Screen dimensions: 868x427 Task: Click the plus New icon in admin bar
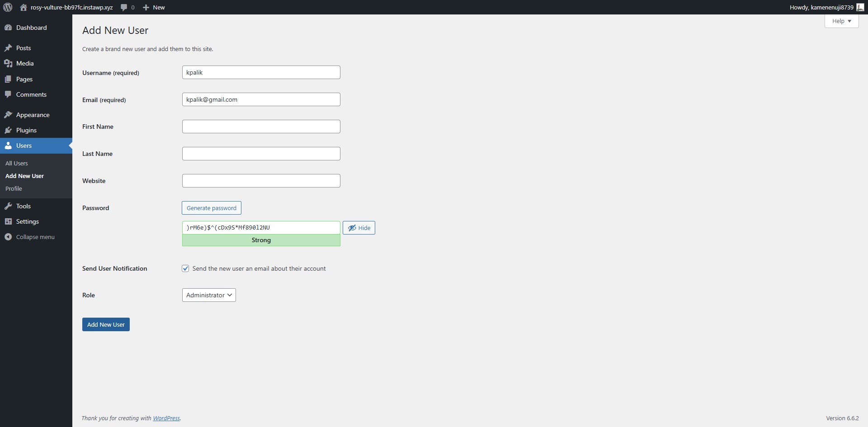click(x=146, y=7)
